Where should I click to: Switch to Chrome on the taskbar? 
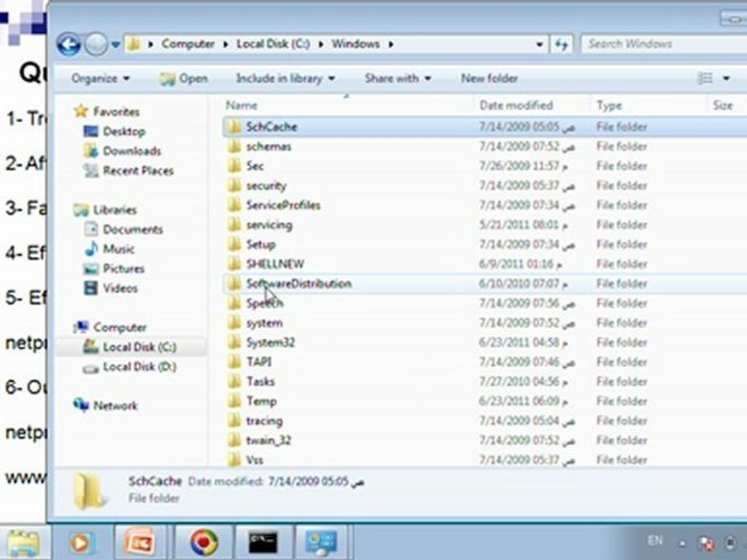(204, 542)
